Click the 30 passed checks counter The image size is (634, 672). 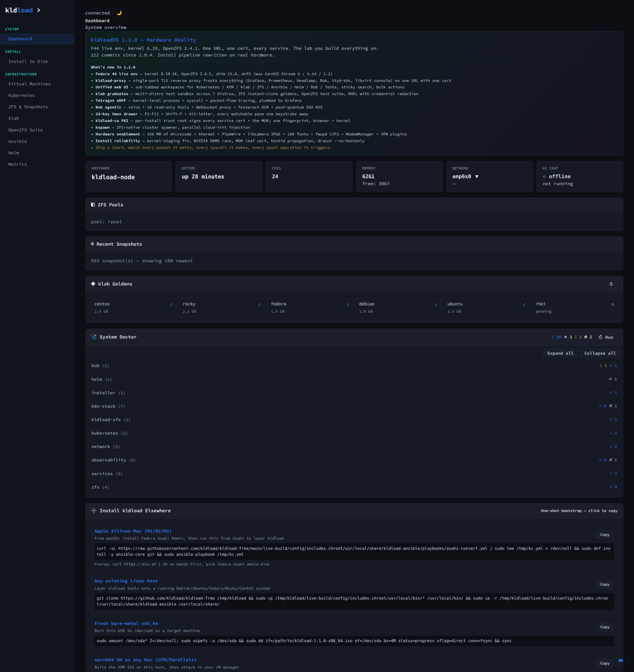(x=556, y=337)
